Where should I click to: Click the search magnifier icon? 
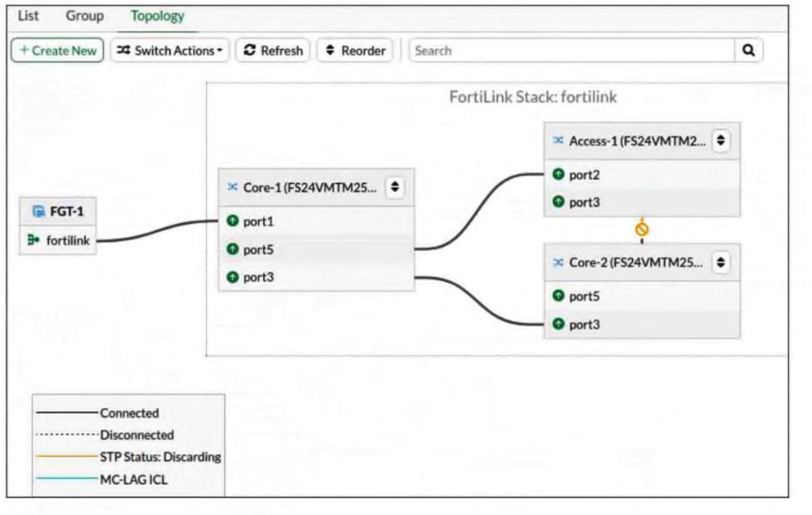748,51
